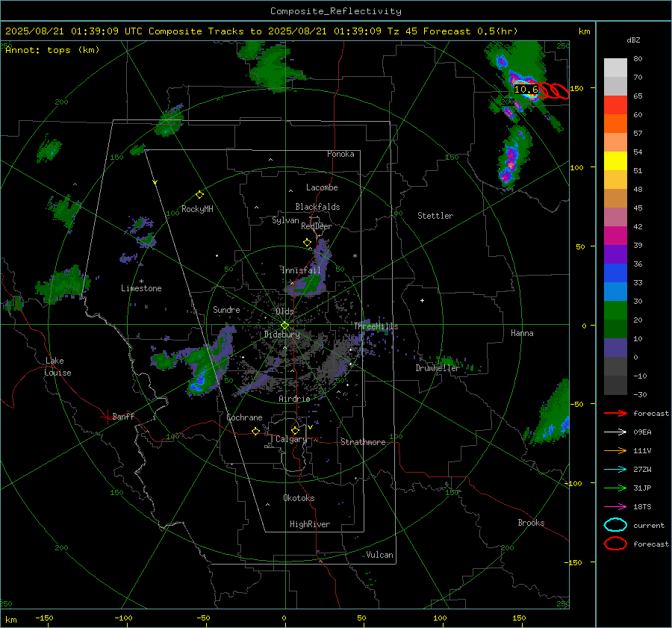Screen dimensions: 672x628
Task: Click the green 31JP arrow legend icon
Action: 615,488
